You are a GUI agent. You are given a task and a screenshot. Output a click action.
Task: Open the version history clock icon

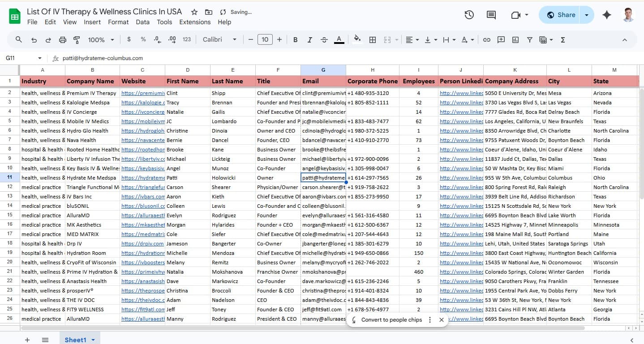[469, 15]
